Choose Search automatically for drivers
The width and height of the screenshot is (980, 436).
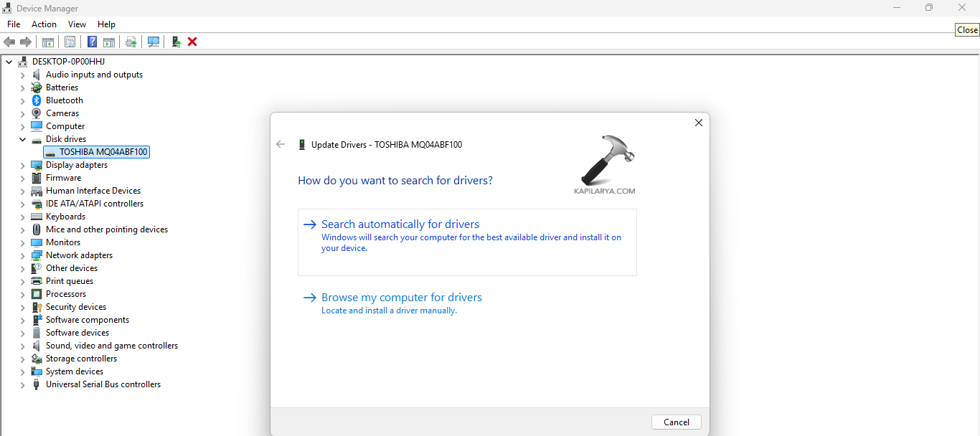pyautogui.click(x=400, y=224)
